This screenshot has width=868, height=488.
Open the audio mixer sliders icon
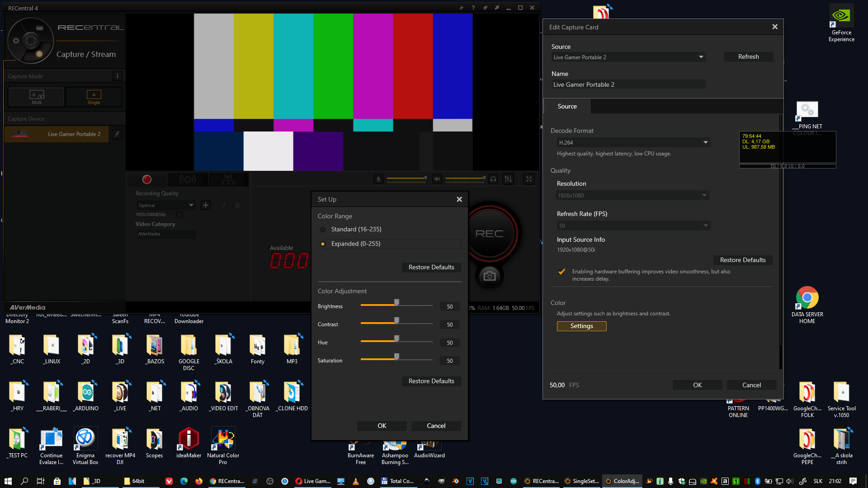tap(508, 179)
